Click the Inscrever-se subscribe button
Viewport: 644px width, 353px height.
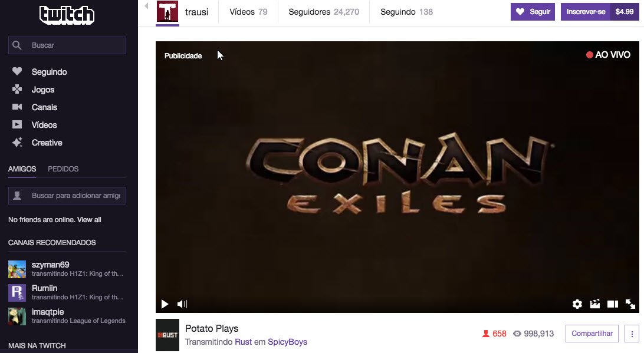586,12
